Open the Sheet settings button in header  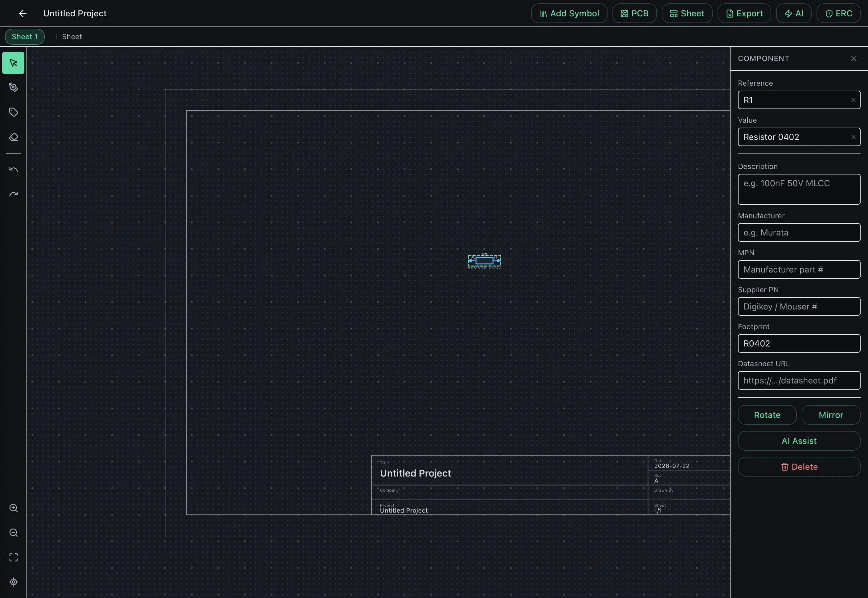tap(687, 14)
